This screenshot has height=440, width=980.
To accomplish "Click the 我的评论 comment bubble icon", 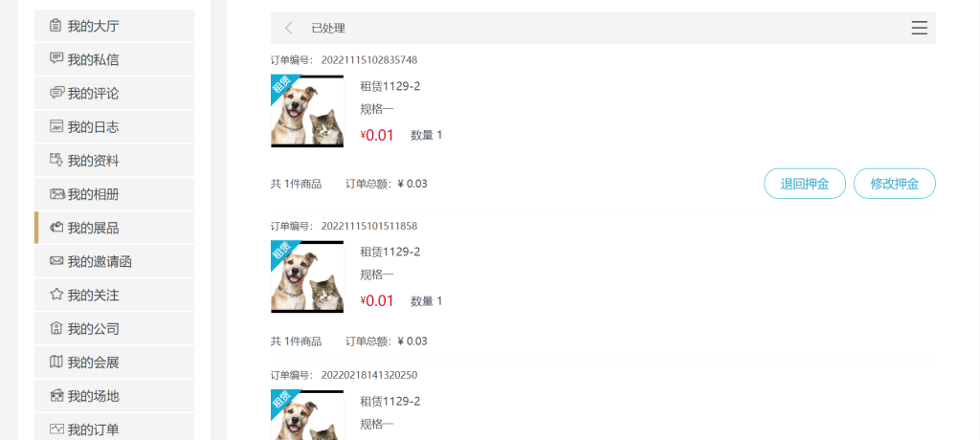I will click(x=56, y=93).
